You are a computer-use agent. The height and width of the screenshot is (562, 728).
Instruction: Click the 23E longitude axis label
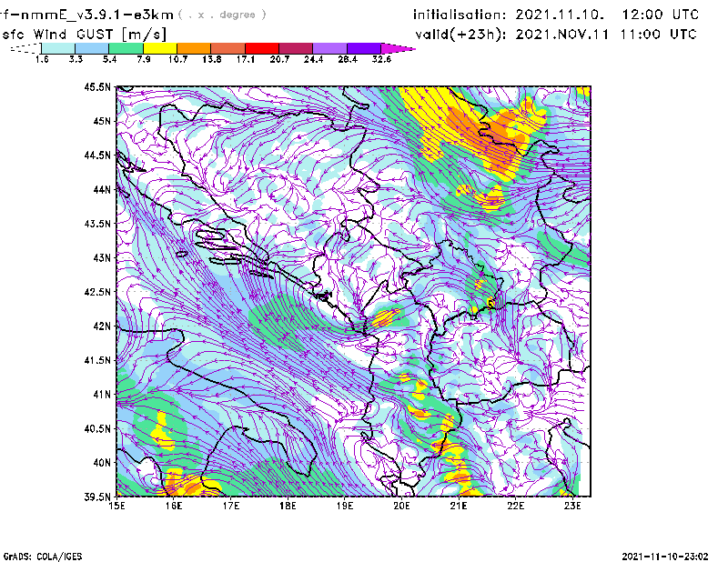pyautogui.click(x=572, y=505)
